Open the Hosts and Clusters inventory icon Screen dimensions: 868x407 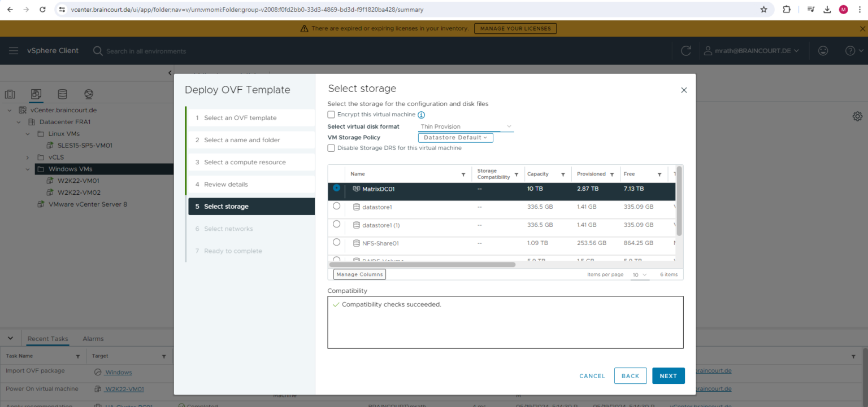tap(10, 94)
